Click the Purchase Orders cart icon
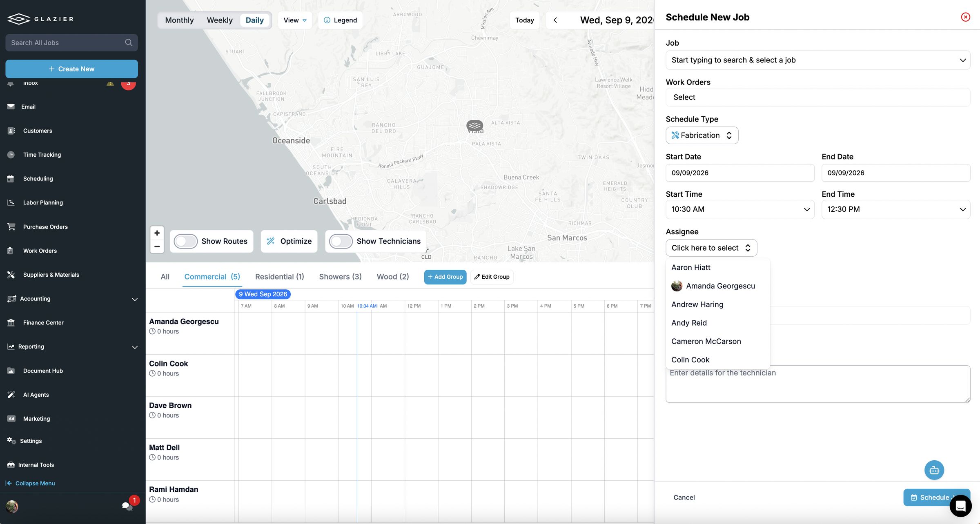 (x=11, y=226)
